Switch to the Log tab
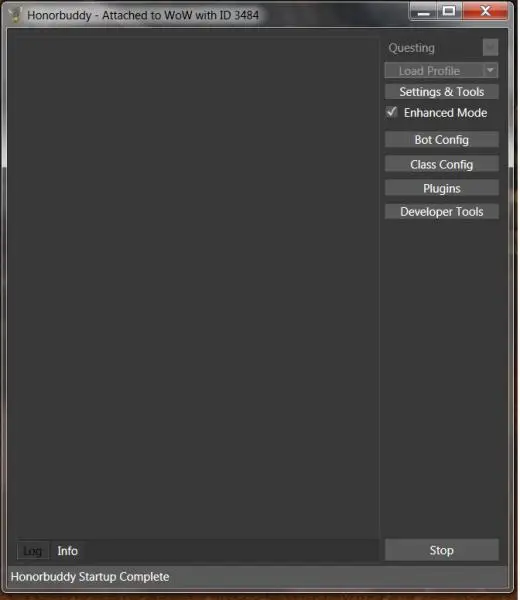520x600 pixels. [x=33, y=551]
